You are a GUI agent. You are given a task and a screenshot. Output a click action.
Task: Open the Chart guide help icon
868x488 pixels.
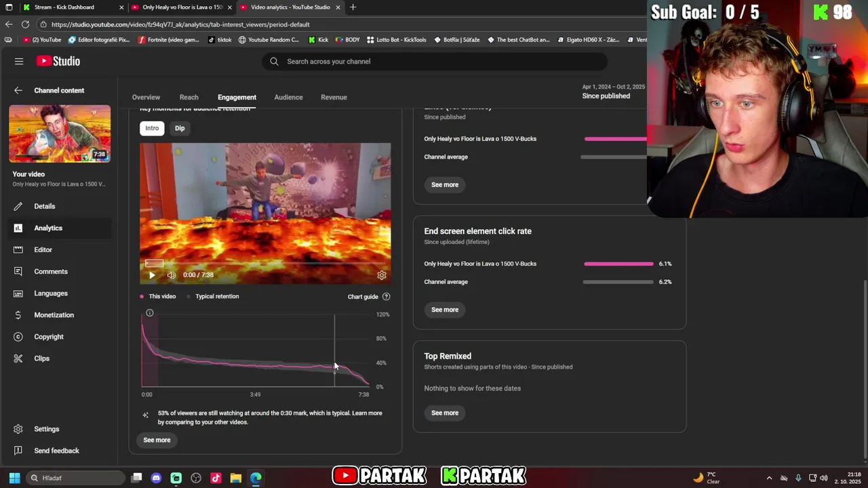point(386,296)
